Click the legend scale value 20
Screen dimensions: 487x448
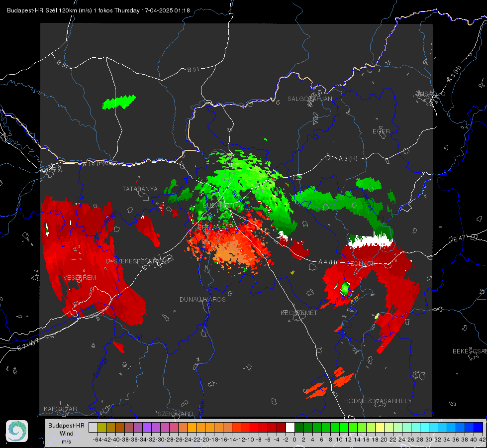(384, 440)
